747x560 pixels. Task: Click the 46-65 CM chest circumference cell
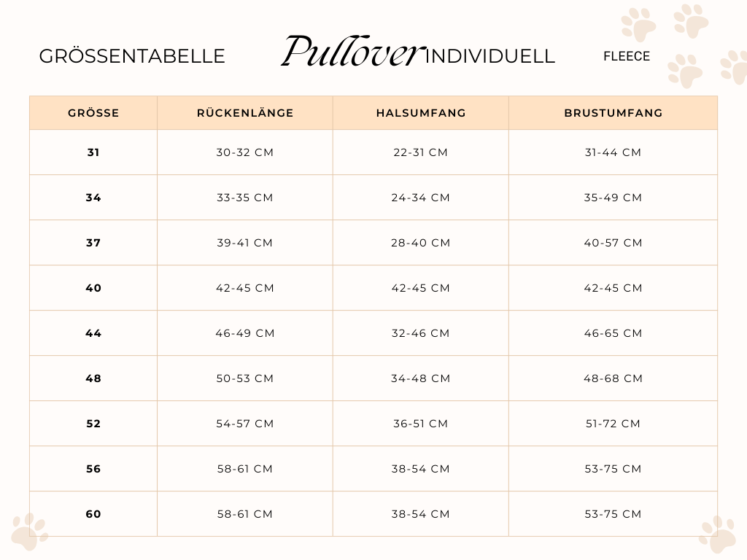(x=613, y=333)
